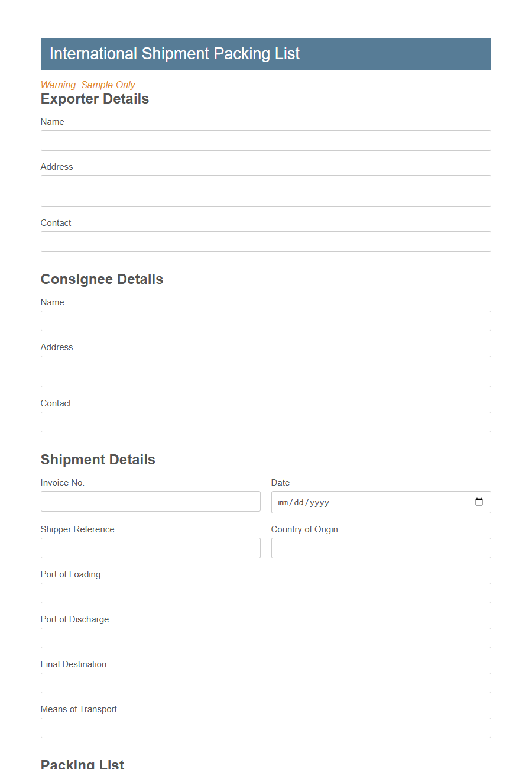Click the Exporter Contact input field

tap(265, 241)
